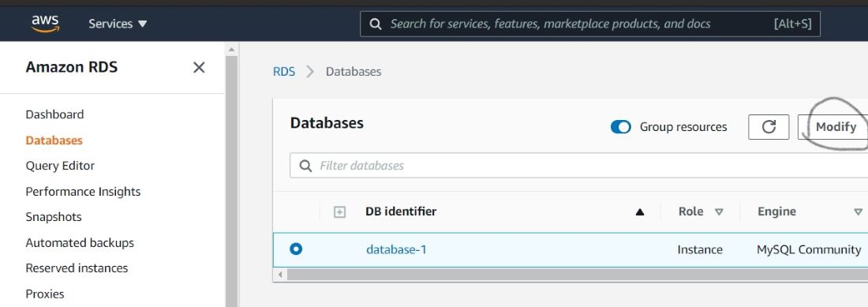The image size is (868, 307).
Task: Sort by Role column arrow
Action: 719,212
